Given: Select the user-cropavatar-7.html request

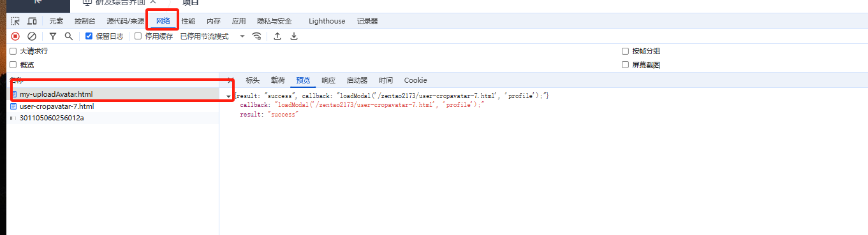Looking at the screenshot, I should (x=57, y=106).
